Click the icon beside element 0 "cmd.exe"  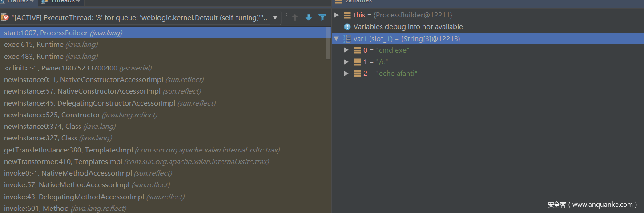pos(358,50)
